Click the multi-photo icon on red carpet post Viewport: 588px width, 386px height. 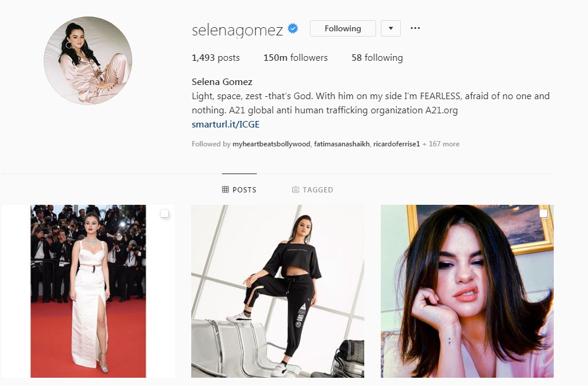[x=164, y=214]
